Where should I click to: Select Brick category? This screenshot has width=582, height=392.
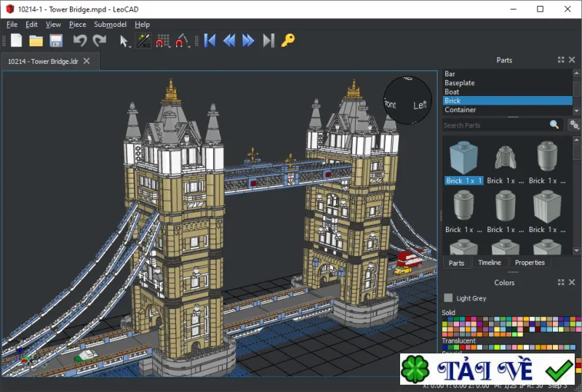507,100
